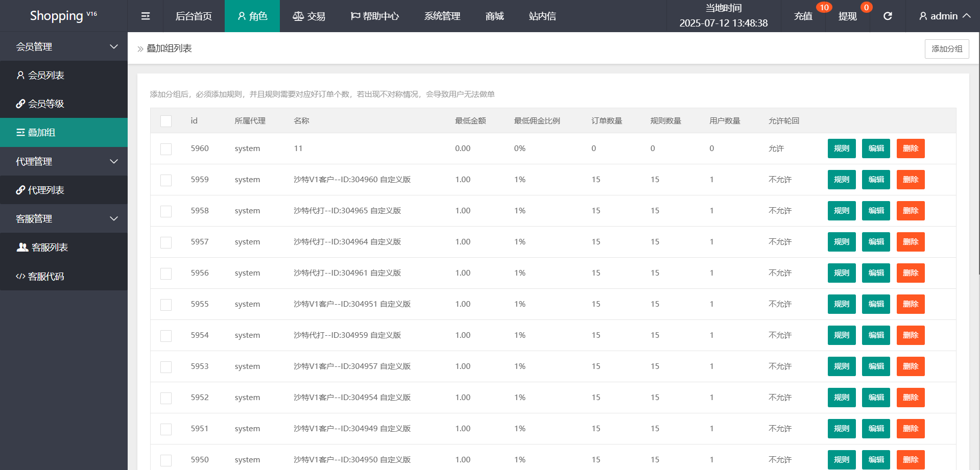The width and height of the screenshot is (980, 470).
Task: Check the checkbox for row 5959
Action: [166, 180]
